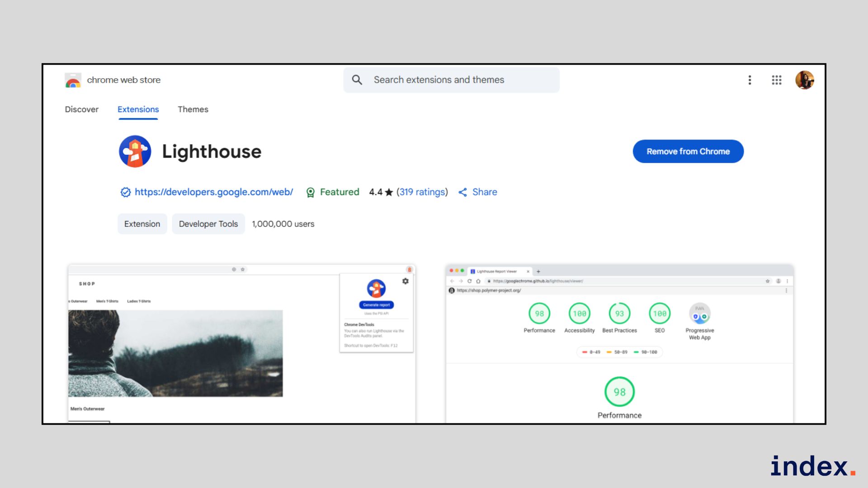The image size is (868, 488).
Task: Click the user profile avatar
Action: [804, 80]
